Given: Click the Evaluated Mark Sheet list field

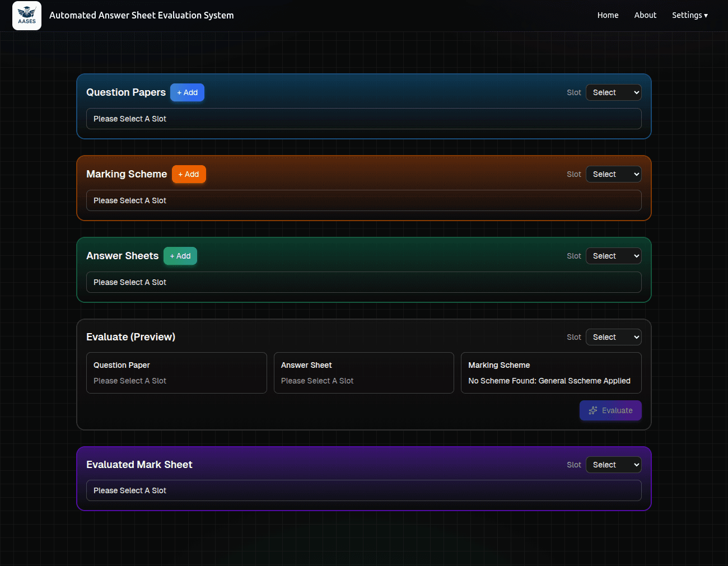Looking at the screenshot, I should (x=363, y=490).
